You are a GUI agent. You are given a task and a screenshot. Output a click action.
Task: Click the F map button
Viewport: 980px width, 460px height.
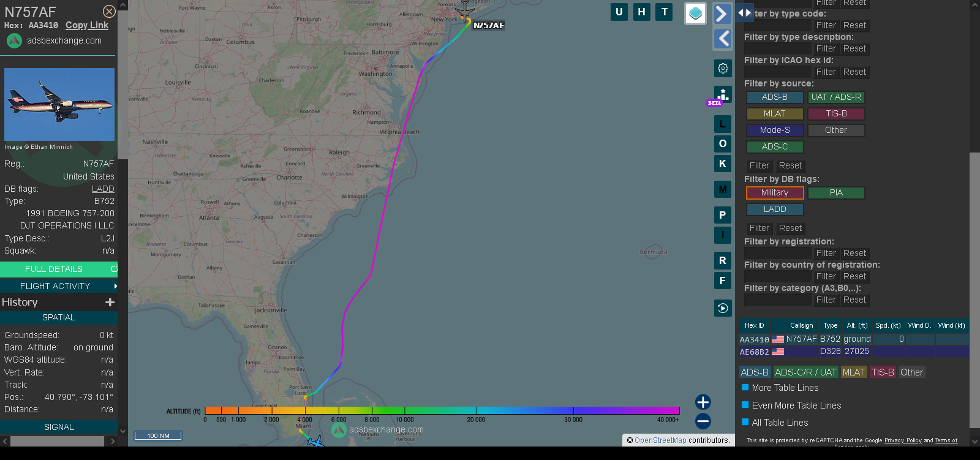723,281
